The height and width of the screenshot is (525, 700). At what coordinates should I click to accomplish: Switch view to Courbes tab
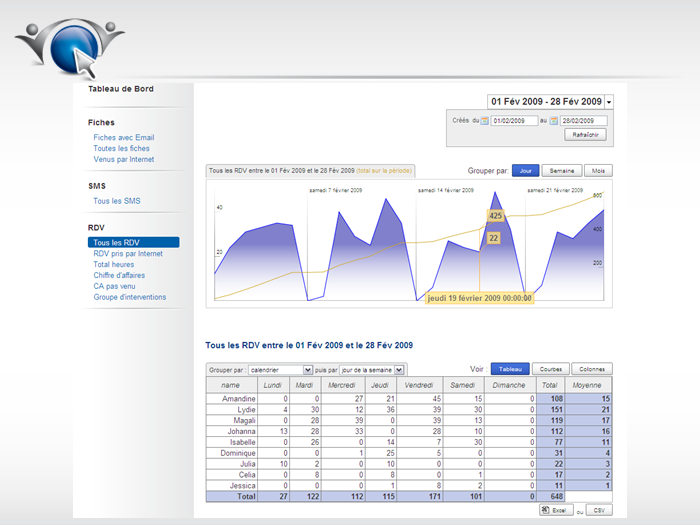[551, 369]
